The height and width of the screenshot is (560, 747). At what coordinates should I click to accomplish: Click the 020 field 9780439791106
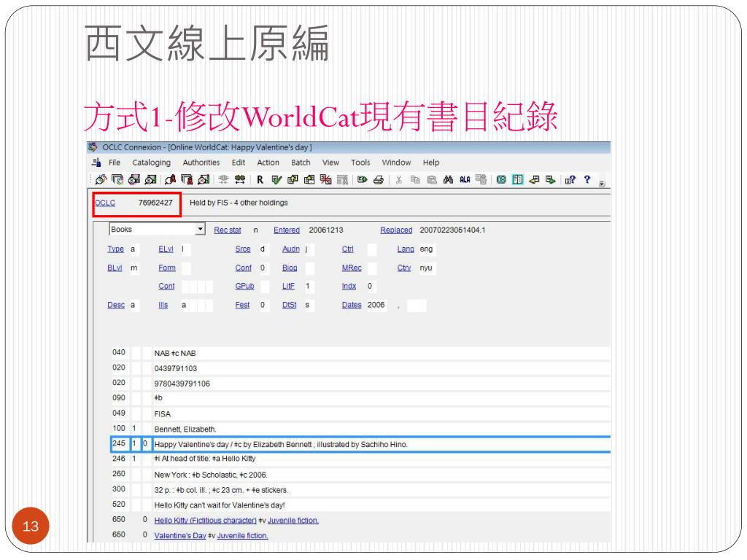[182, 384]
